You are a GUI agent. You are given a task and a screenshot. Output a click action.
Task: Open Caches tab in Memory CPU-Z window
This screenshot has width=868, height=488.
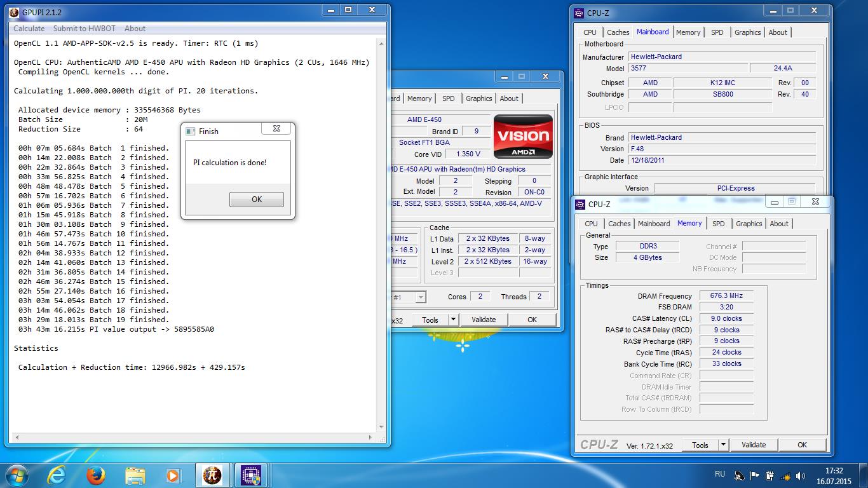point(619,224)
